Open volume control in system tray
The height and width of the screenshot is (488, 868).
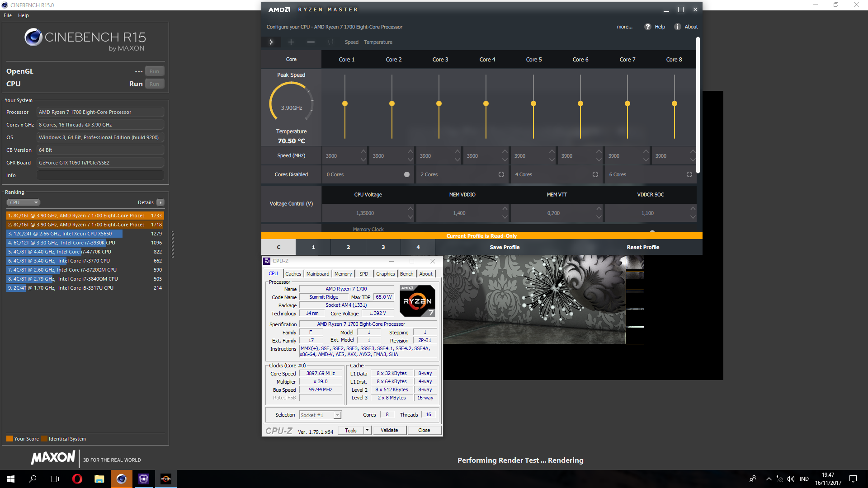click(x=791, y=479)
